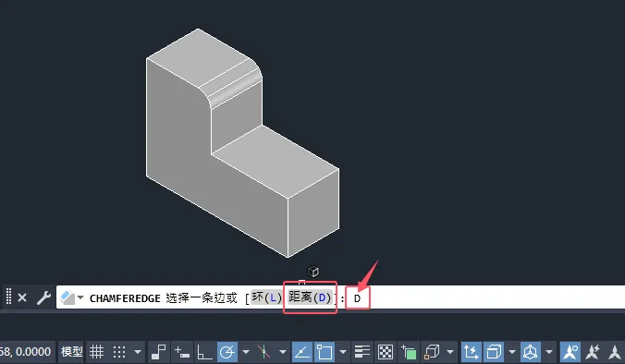Viewport: 625px width, 364px height.
Task: Toggle 3D object snap icon
Action: pos(432,352)
